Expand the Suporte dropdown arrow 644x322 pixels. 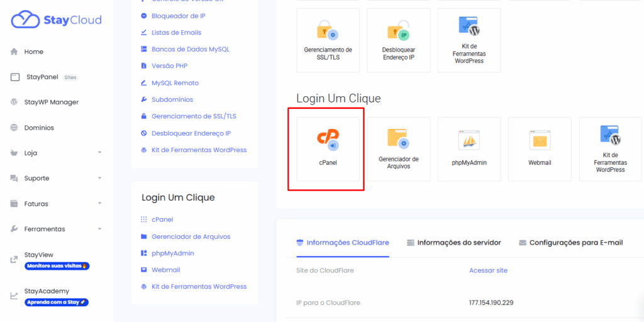(x=99, y=179)
